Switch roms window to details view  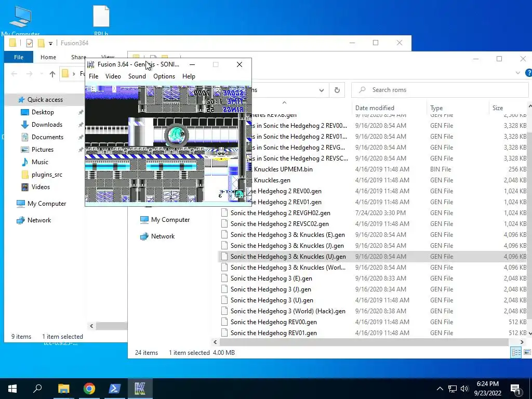516,353
